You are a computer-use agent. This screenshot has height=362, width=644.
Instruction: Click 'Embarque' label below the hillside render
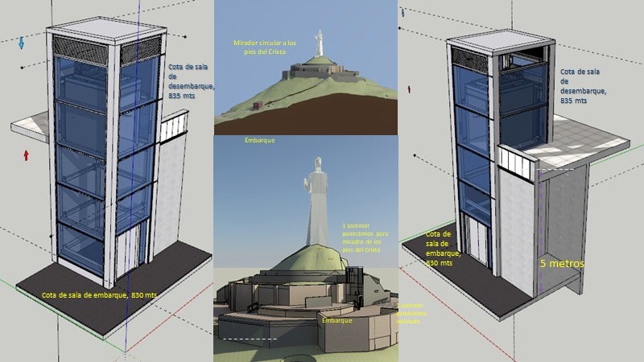[x=259, y=140]
